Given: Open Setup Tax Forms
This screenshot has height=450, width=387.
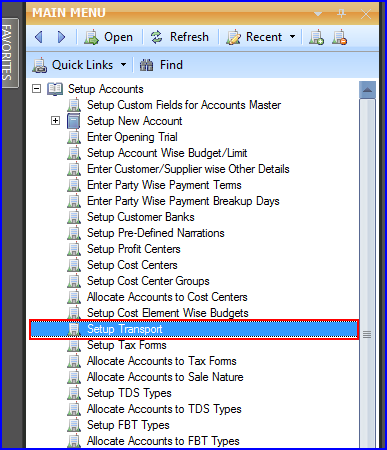Looking at the screenshot, I should pos(127,345).
